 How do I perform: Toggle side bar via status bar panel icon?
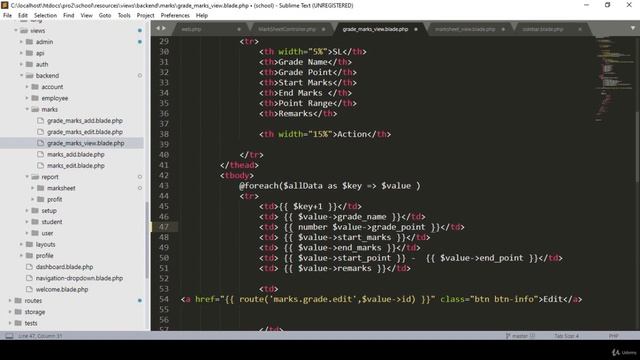9,336
